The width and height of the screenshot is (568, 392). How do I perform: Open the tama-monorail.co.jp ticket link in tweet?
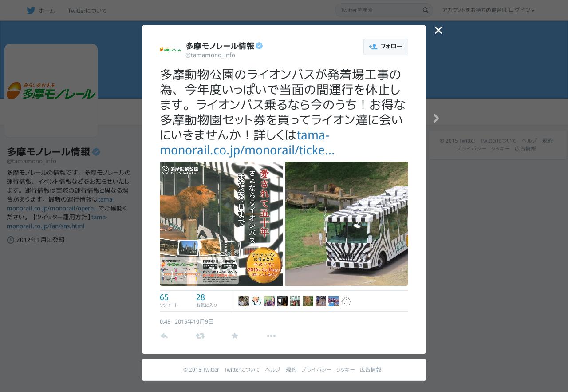click(x=247, y=143)
